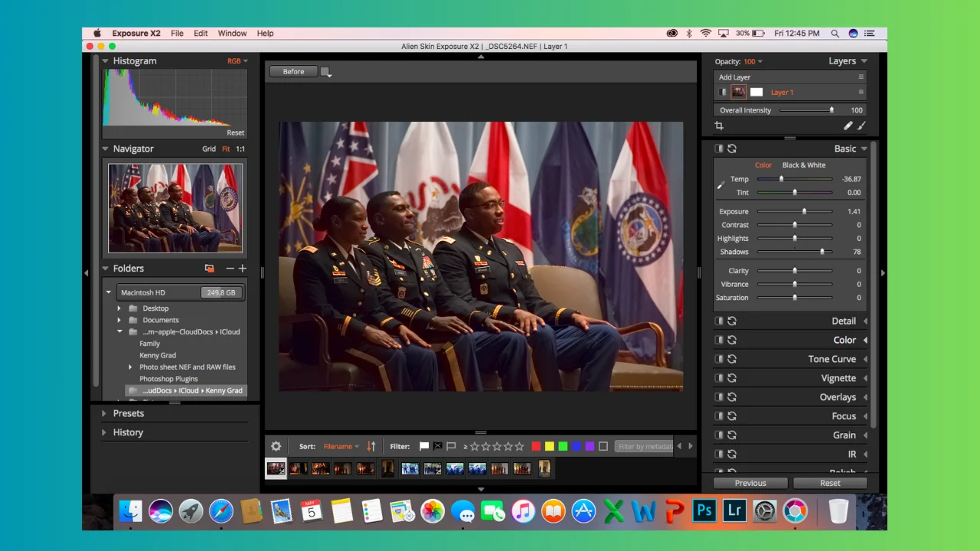Open the Help menu
This screenshot has width=980, height=551.
[x=265, y=34]
